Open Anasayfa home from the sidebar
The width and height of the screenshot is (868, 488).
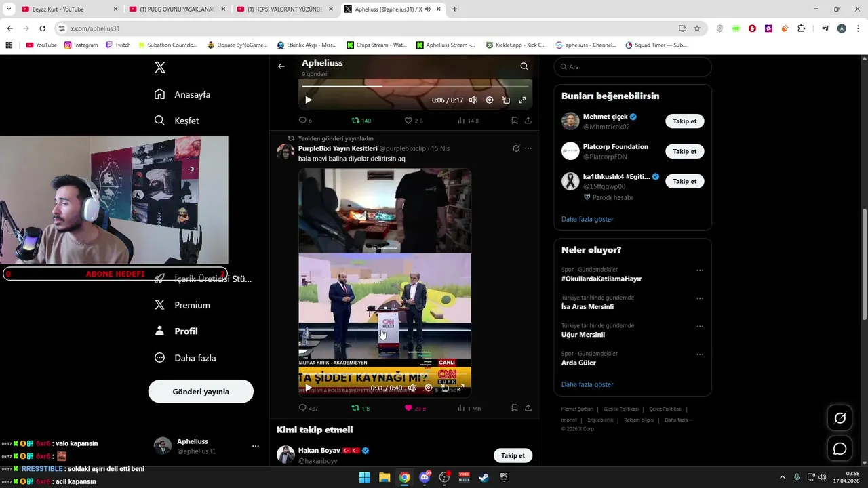(x=182, y=94)
